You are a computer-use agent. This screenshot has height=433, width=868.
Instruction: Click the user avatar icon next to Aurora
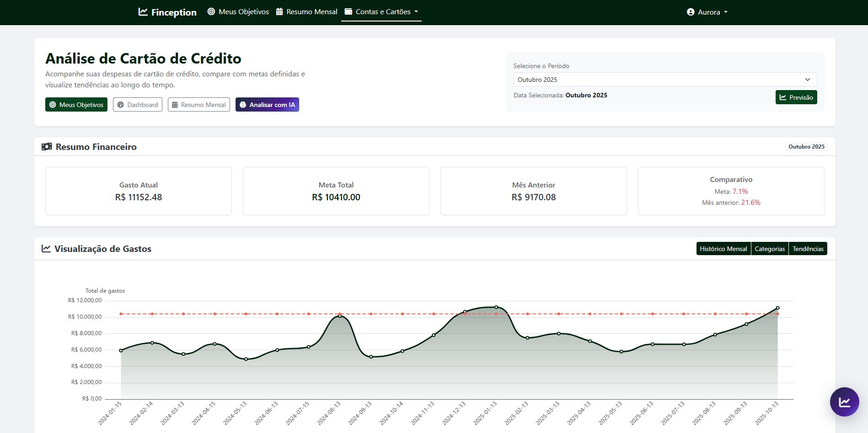coord(690,12)
